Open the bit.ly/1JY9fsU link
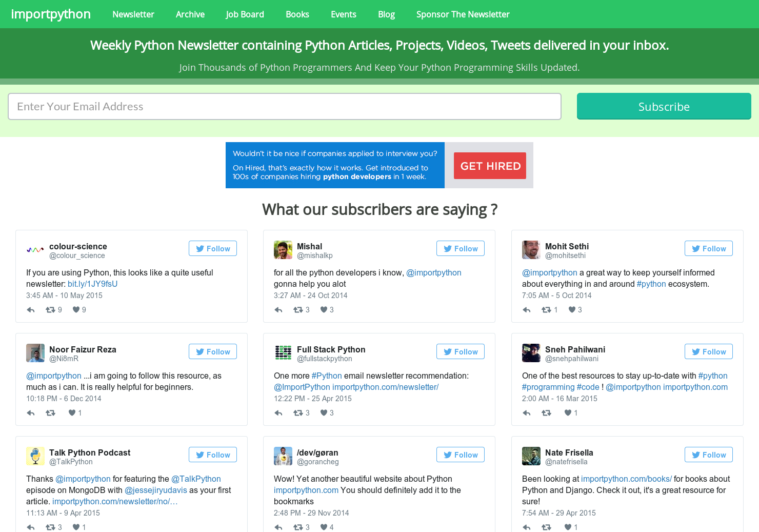The height and width of the screenshot is (532, 759). 92,284
